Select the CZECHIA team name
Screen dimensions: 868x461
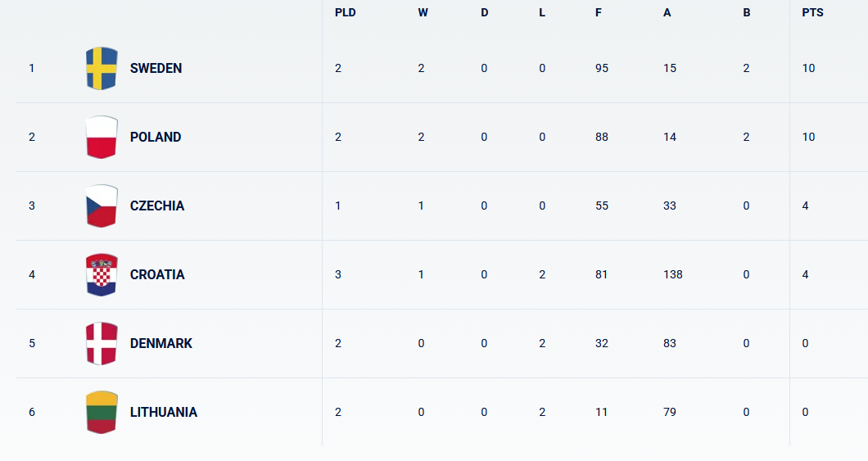(x=157, y=206)
